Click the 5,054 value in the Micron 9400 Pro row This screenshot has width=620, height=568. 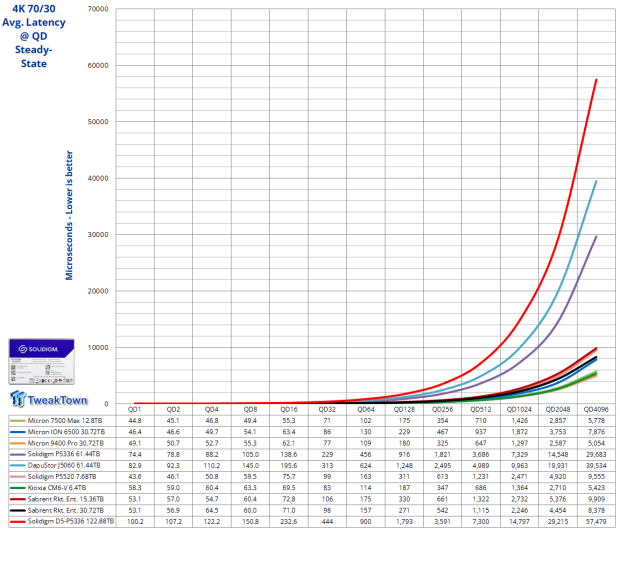596,443
